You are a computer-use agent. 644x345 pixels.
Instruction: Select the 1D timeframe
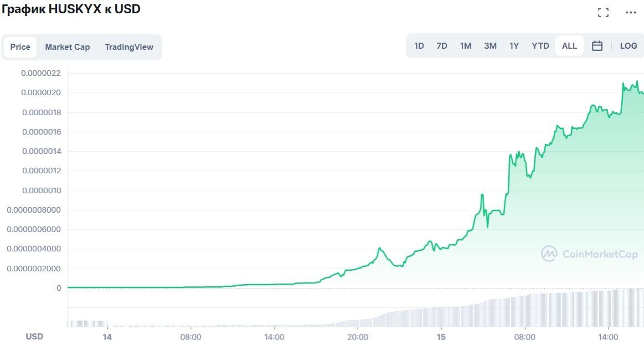(x=419, y=46)
